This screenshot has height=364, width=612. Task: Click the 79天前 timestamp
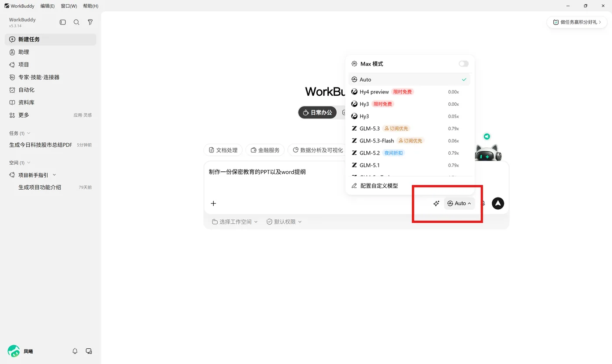pyautogui.click(x=85, y=187)
